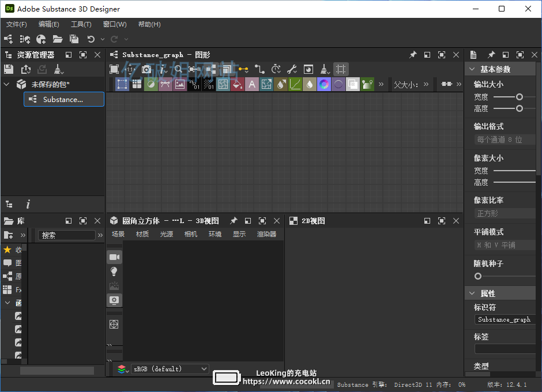Collapse the 属性 section

472,293
